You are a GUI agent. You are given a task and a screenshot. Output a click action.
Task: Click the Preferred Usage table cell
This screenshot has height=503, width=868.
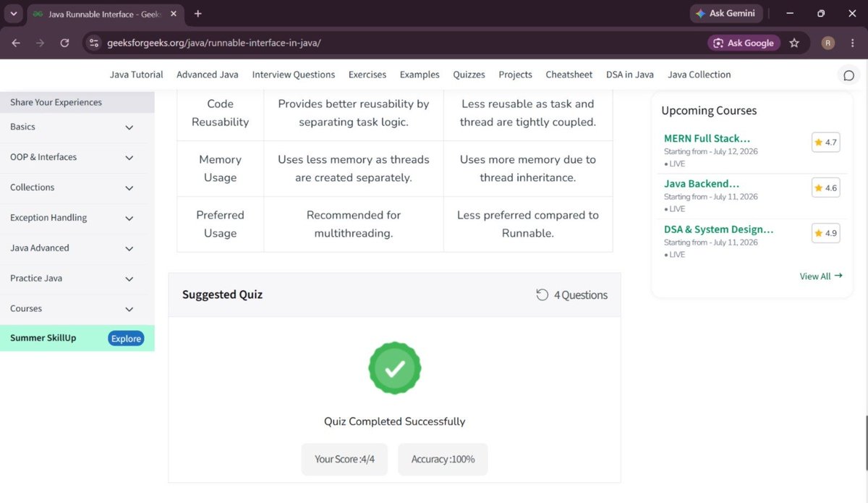pos(221,224)
